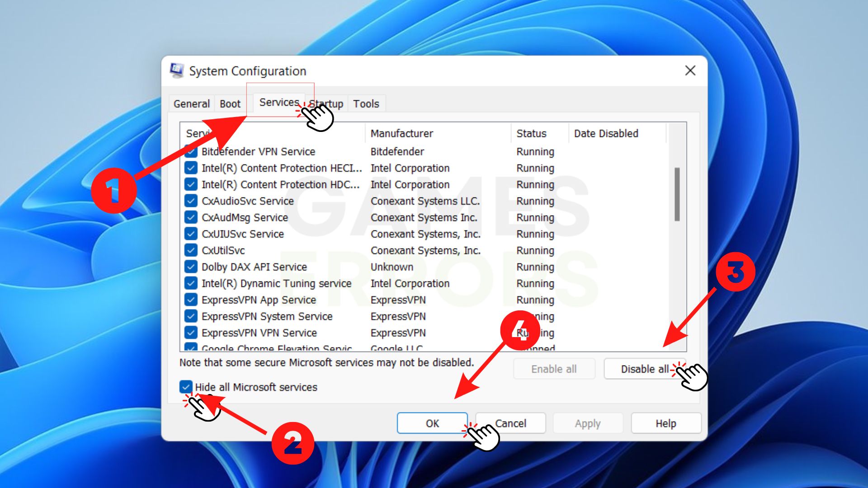Switch to the General tab
868x488 pixels.
(191, 104)
